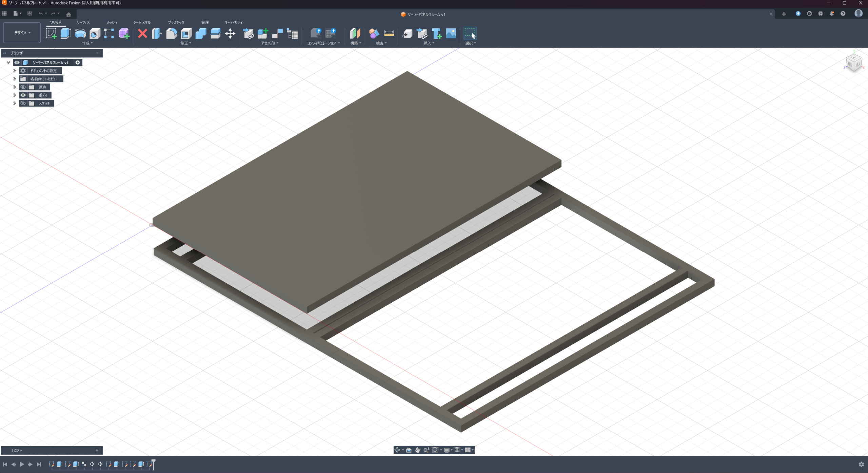The width and height of the screenshot is (868, 473).
Task: Click the timeline Play button
Action: (x=22, y=464)
